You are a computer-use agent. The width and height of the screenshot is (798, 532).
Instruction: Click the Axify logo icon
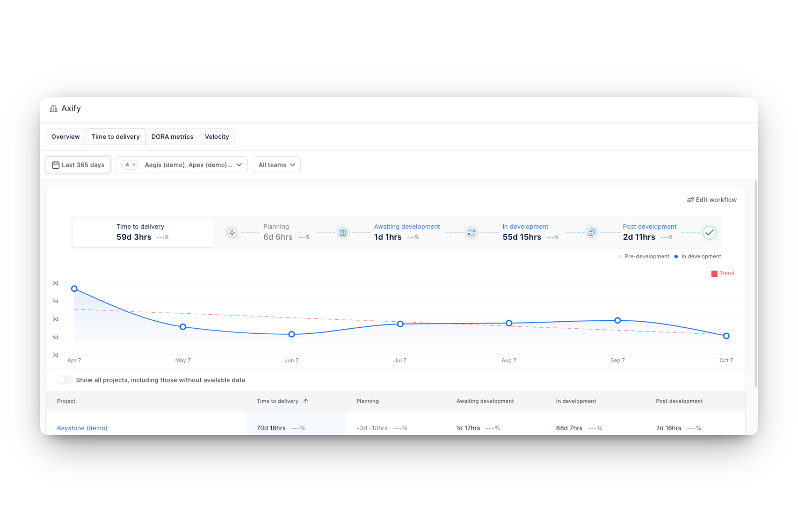[53, 108]
